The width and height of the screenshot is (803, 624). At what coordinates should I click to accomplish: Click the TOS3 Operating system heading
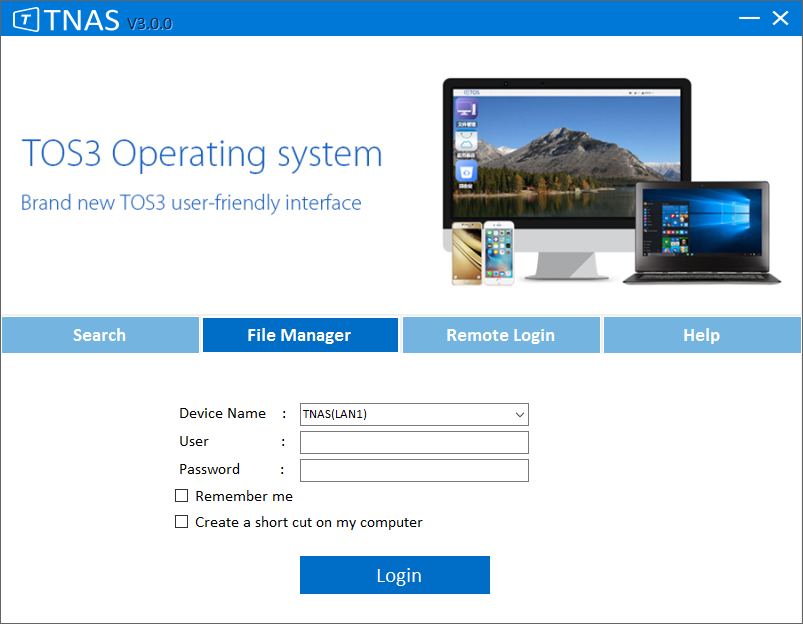point(202,153)
